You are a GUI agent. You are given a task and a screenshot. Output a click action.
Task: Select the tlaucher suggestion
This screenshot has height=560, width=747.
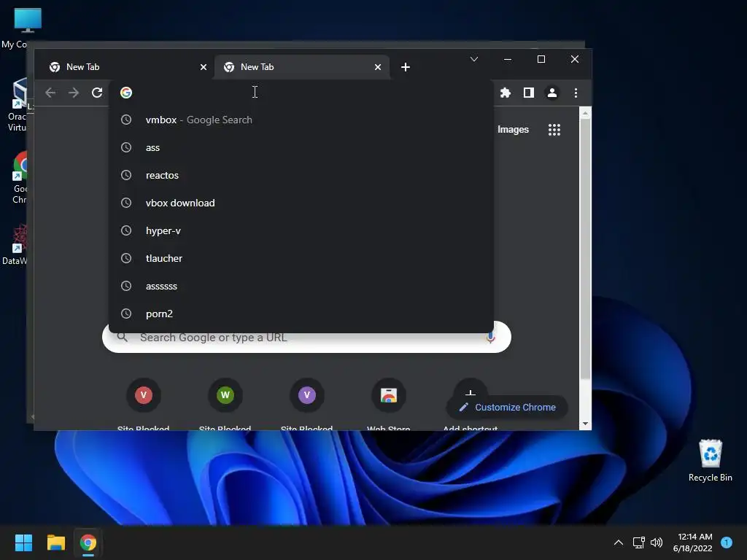[x=301, y=258]
